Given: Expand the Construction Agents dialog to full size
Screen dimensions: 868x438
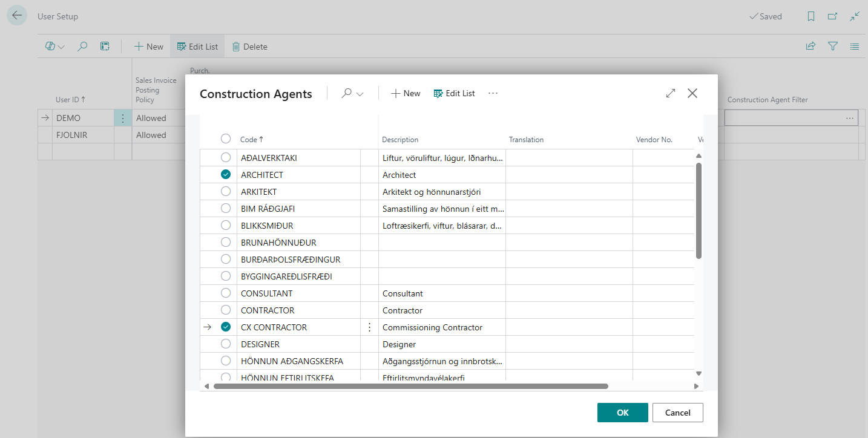Looking at the screenshot, I should pyautogui.click(x=670, y=93).
